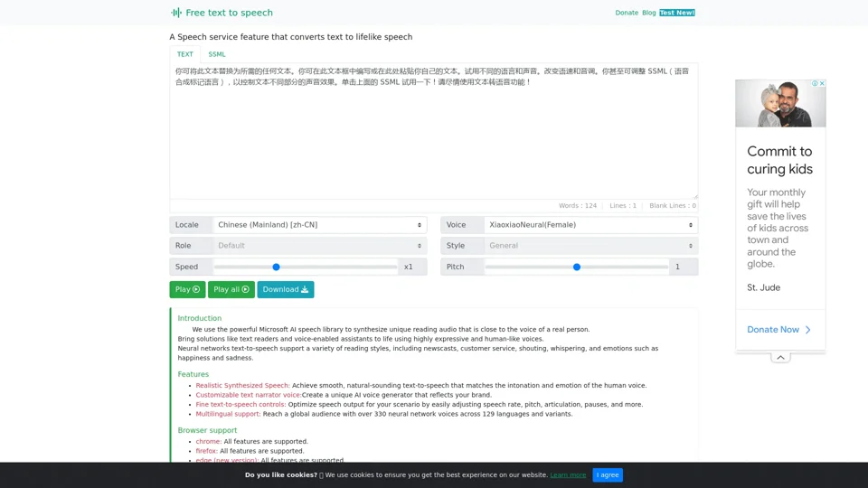Viewport: 868px width, 488px height.
Task: Click the St. Jude ad photo thumbnail
Action: point(780,103)
